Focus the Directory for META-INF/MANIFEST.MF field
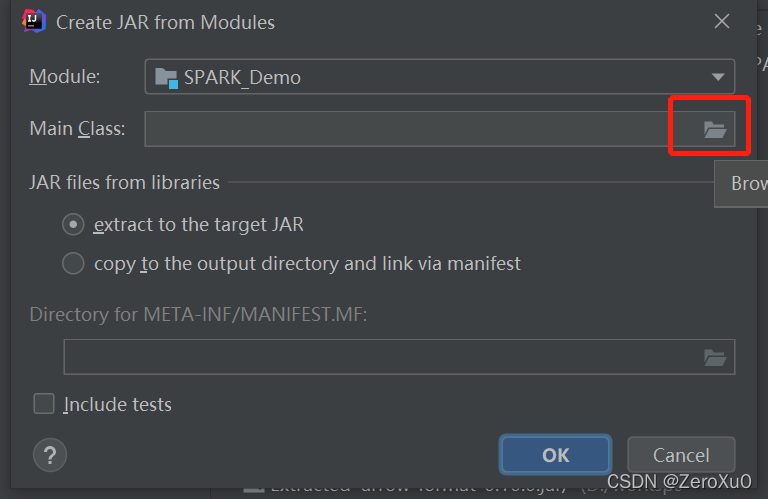768x499 pixels. (382, 357)
